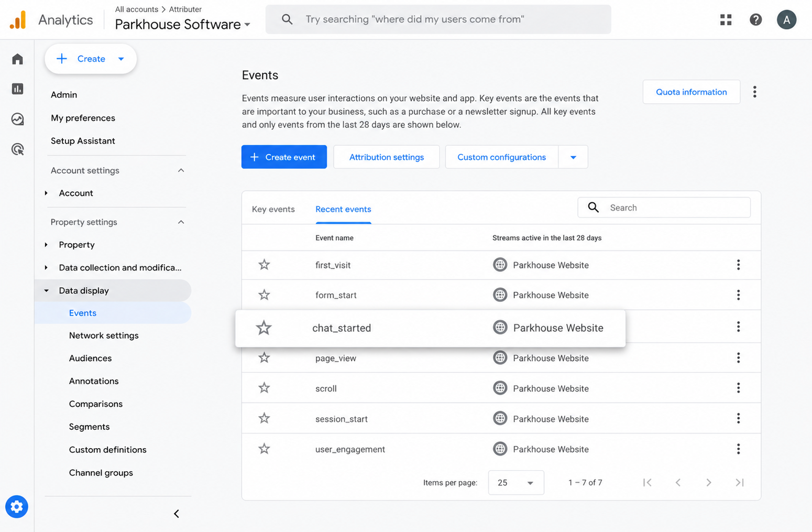Image resolution: width=812 pixels, height=532 pixels.
Task: Click the Google Analytics logo
Action: 18,20
